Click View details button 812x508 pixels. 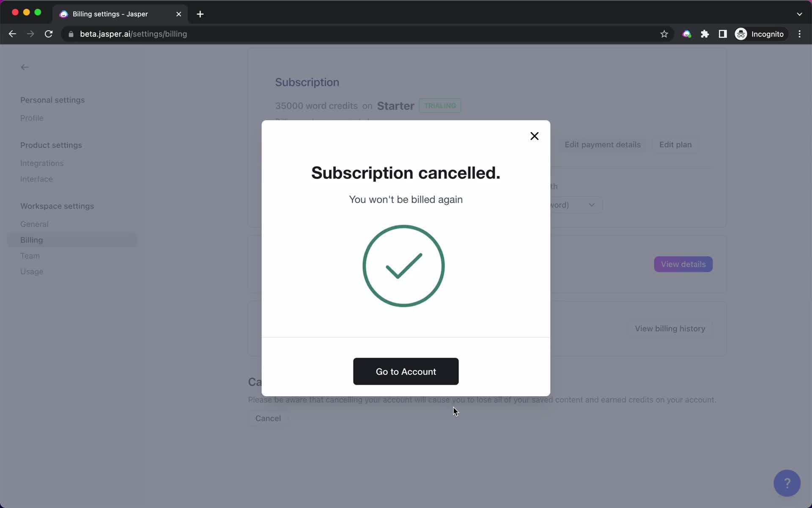click(683, 264)
